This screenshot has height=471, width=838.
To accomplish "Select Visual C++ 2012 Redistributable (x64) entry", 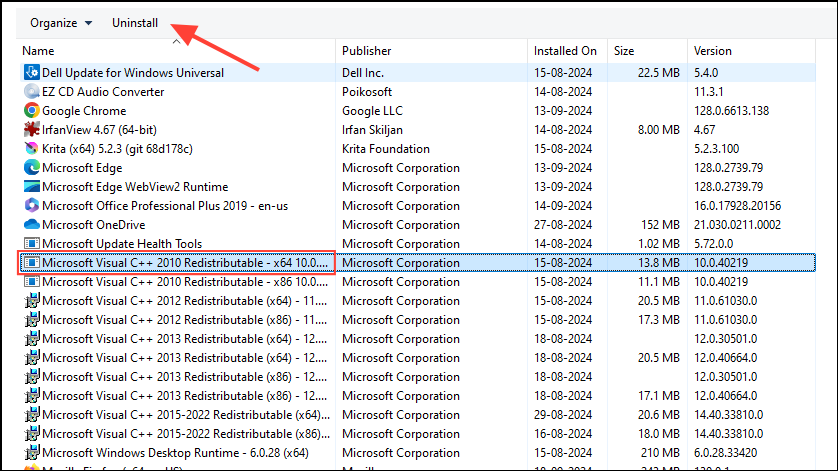I will click(x=184, y=300).
